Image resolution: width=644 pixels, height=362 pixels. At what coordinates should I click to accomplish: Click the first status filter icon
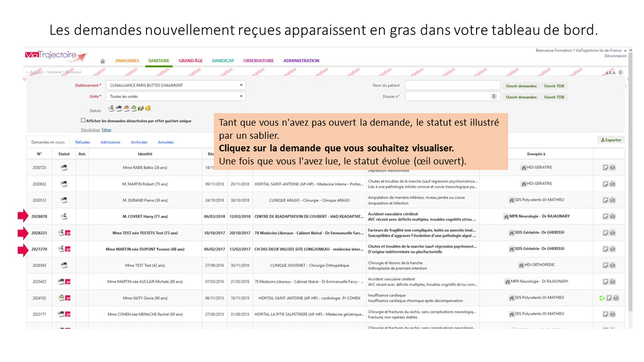(111, 108)
